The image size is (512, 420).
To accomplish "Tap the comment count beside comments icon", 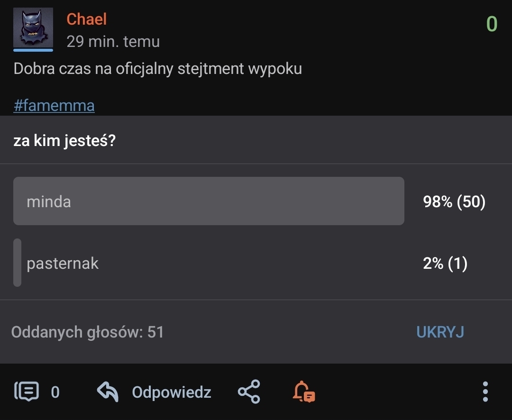I will (x=55, y=392).
